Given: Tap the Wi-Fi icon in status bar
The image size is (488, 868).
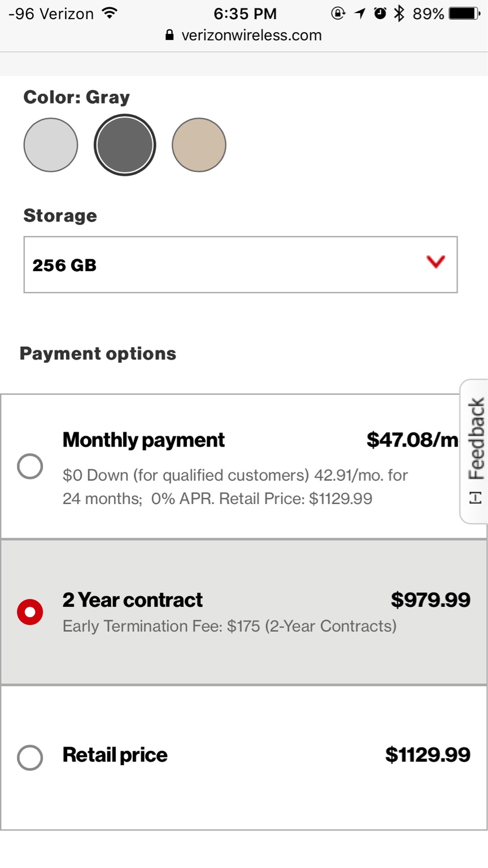Looking at the screenshot, I should pos(110,13).
